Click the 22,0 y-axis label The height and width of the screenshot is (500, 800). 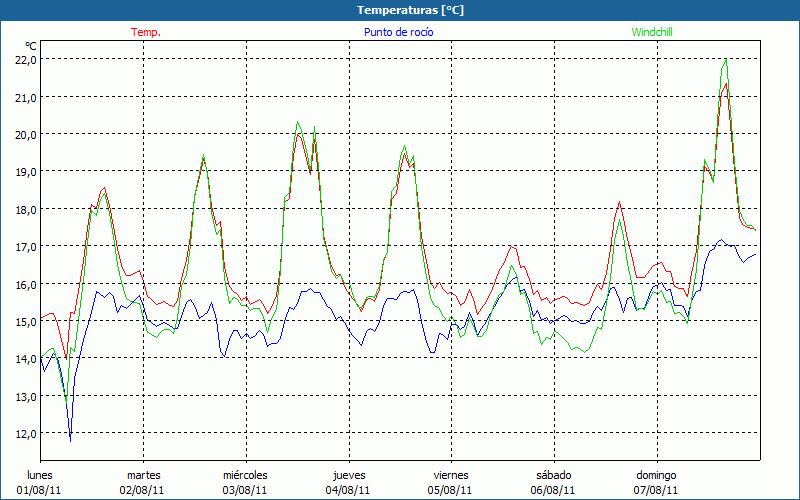pyautogui.click(x=26, y=59)
